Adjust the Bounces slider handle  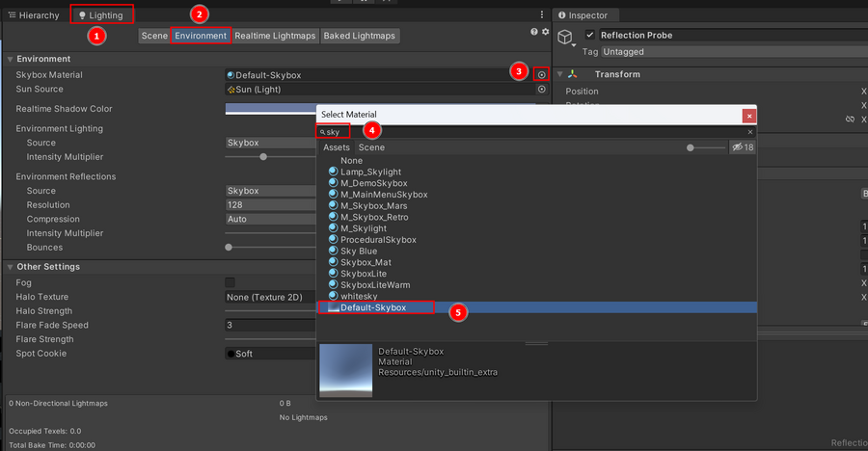click(229, 248)
